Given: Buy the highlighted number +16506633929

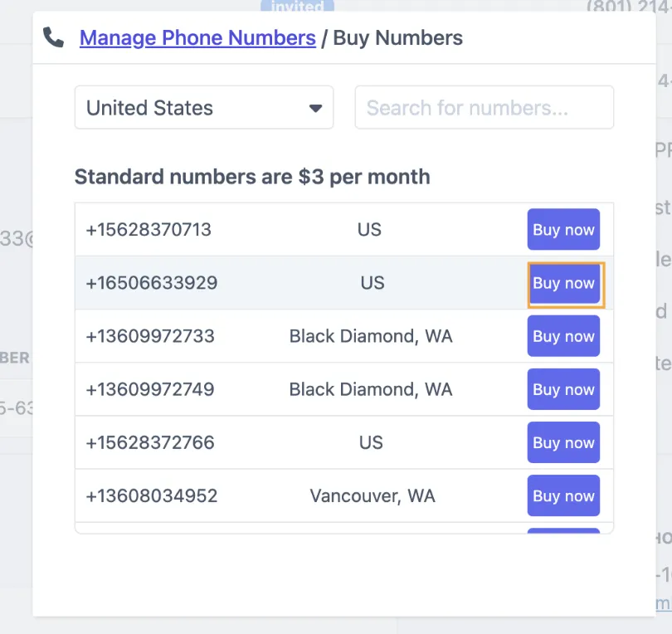Looking at the screenshot, I should pyautogui.click(x=563, y=283).
